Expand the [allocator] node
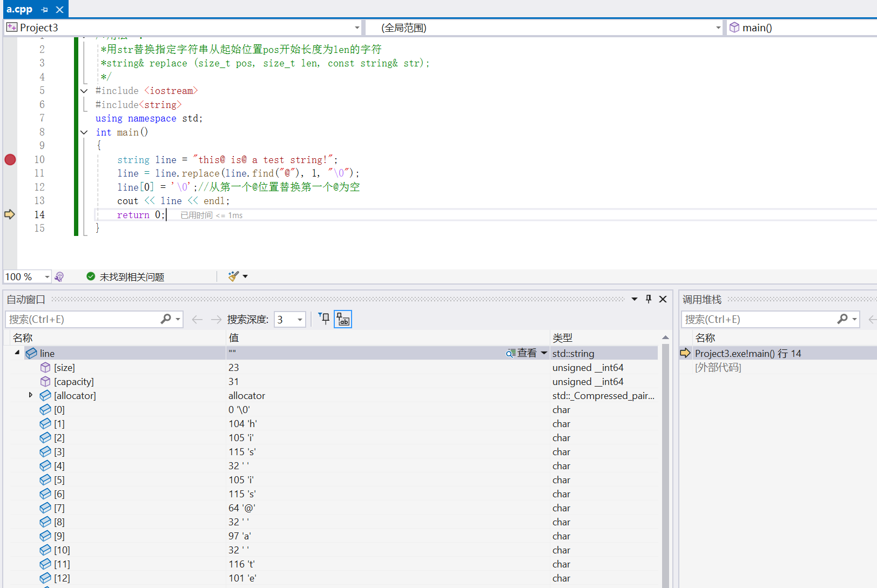 tap(31, 395)
